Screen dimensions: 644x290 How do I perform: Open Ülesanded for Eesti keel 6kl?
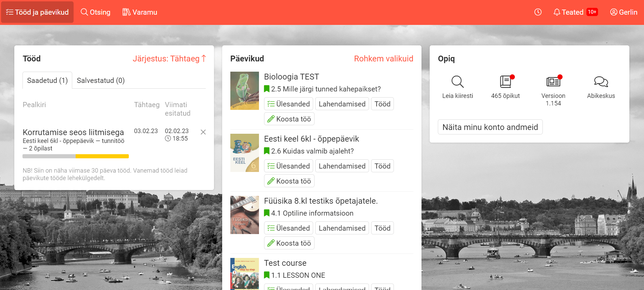coord(289,166)
